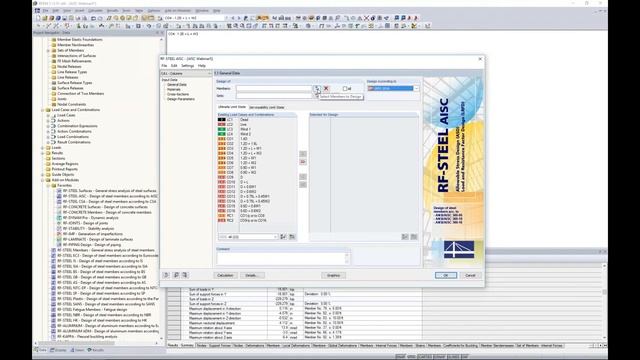This screenshot has height=360, width=640.
Task: Collapse Load Cases and Combinations in navigator tree
Action: pyautogui.click(x=43, y=110)
